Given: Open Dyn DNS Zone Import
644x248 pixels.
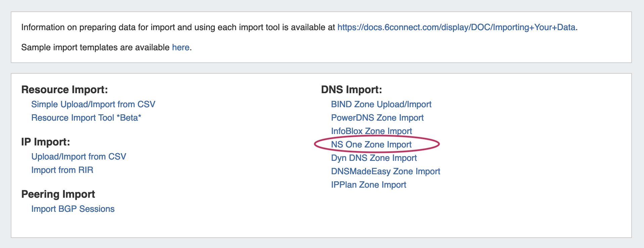Looking at the screenshot, I should click(374, 158).
